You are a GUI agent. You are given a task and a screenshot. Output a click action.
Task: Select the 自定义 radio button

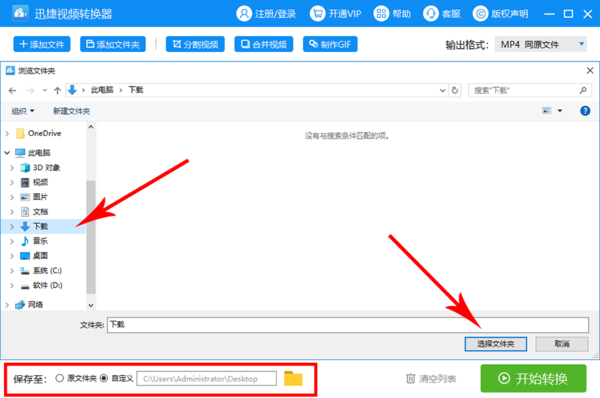[104, 378]
